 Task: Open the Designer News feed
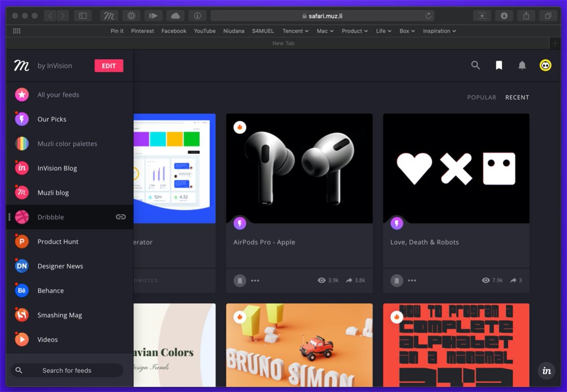tap(70, 266)
